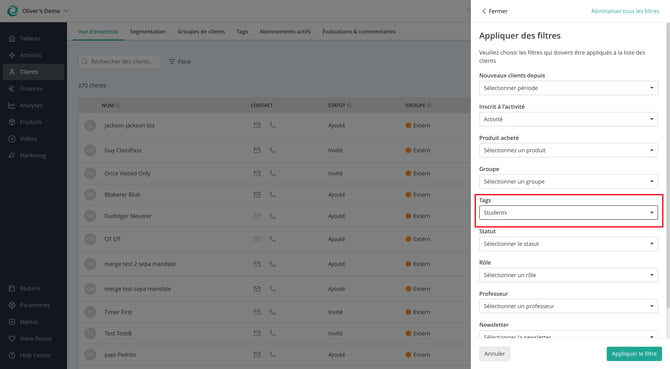The width and height of the screenshot is (670, 369).
Task: Click the back chevron beside Fermer
Action: (x=484, y=11)
